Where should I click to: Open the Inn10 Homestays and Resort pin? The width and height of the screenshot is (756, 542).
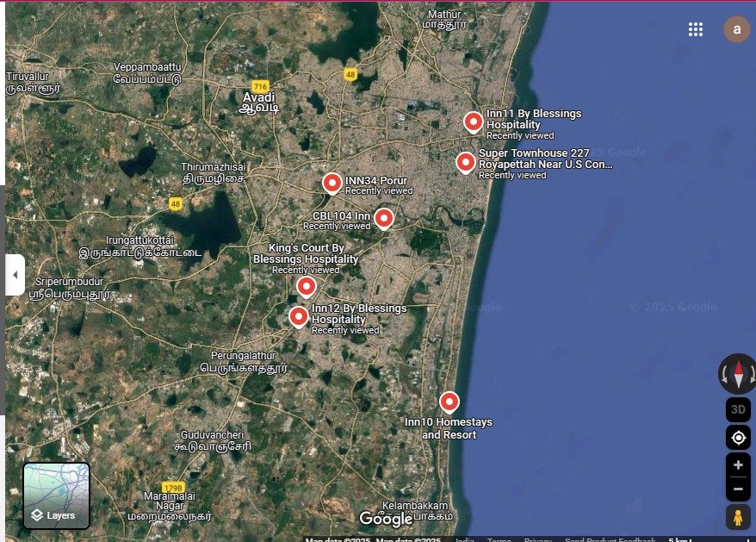click(x=449, y=402)
